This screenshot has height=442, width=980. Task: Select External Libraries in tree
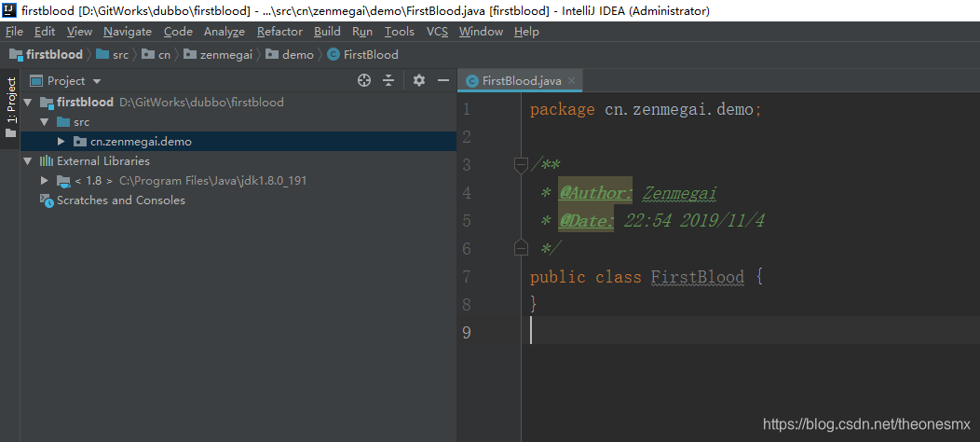238,161
